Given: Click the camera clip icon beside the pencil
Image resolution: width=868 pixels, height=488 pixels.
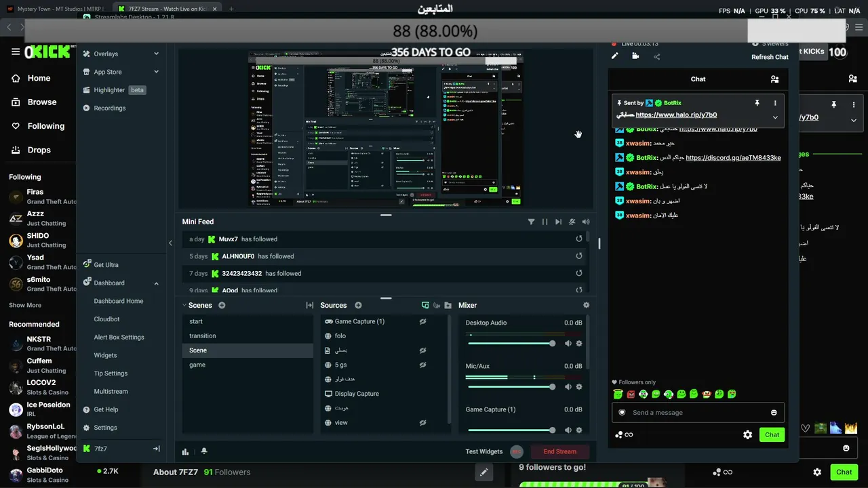Looking at the screenshot, I should tap(635, 56).
